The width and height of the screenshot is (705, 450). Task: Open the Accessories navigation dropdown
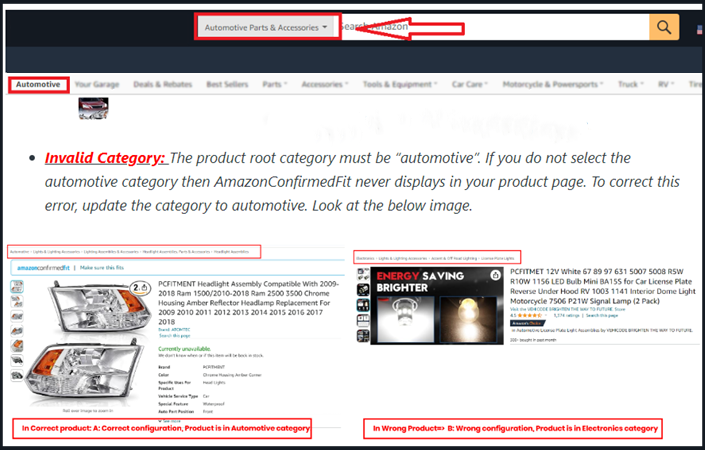(325, 85)
